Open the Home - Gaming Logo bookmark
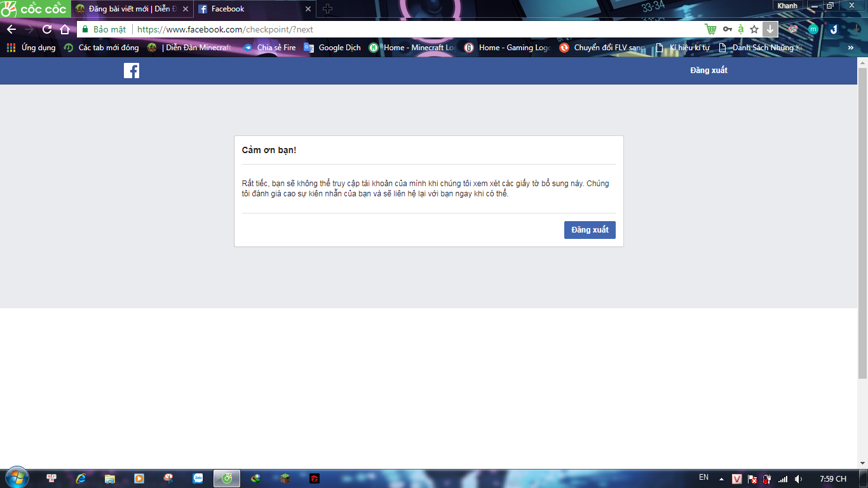 click(x=508, y=48)
